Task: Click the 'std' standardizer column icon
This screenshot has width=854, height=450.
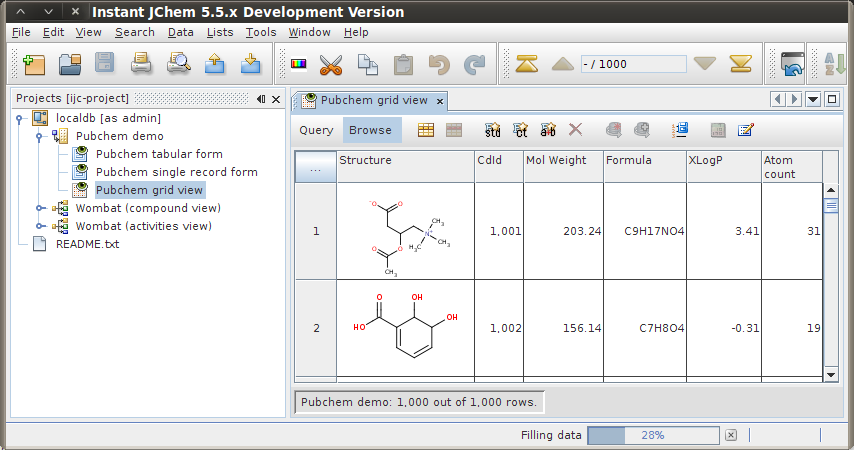Action: click(493, 130)
